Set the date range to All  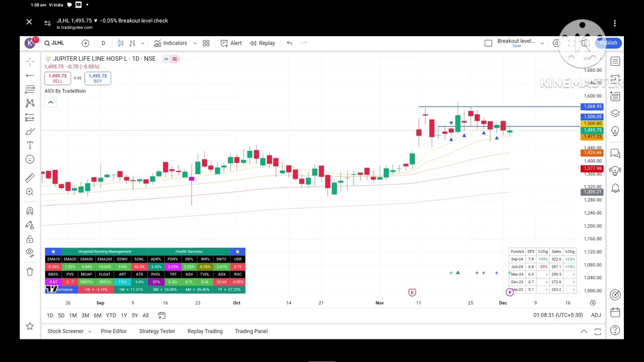(x=145, y=315)
